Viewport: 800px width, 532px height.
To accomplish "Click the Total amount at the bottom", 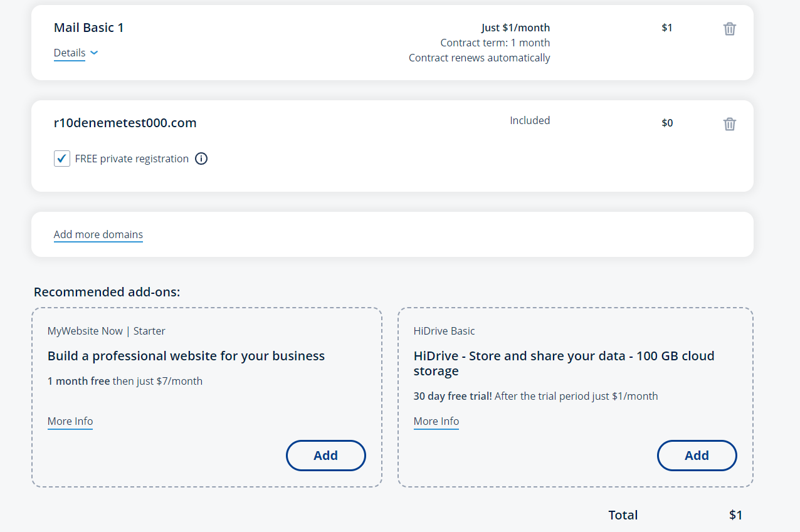I will [735, 515].
